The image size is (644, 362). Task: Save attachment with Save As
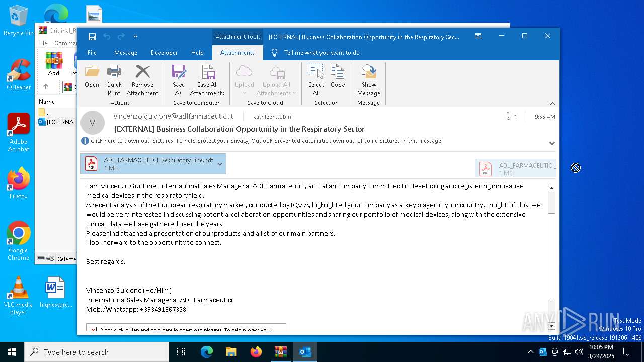[x=179, y=80]
